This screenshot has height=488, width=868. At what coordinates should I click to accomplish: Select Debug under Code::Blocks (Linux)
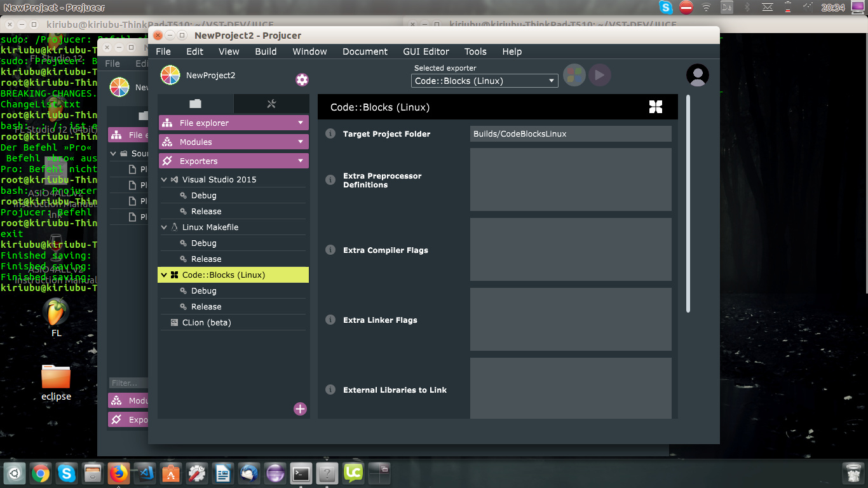point(203,290)
